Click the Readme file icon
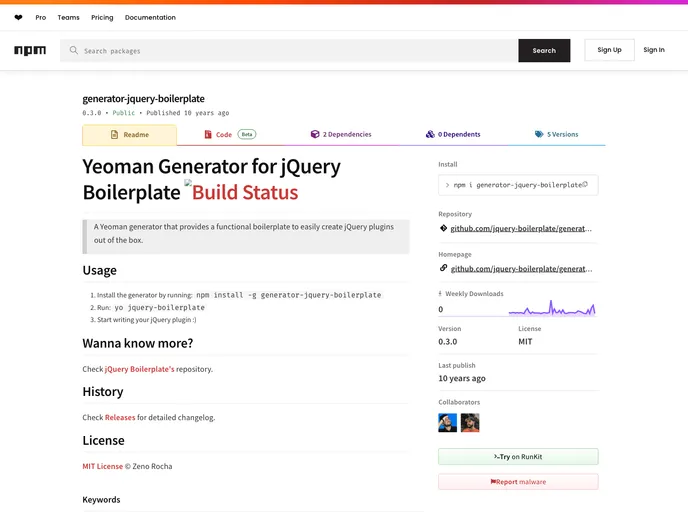688x512 pixels. click(115, 135)
